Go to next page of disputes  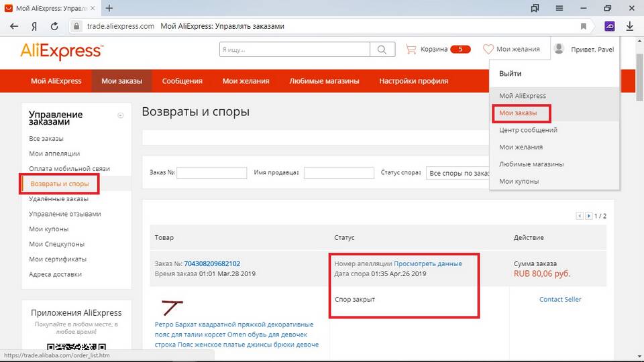tap(589, 216)
